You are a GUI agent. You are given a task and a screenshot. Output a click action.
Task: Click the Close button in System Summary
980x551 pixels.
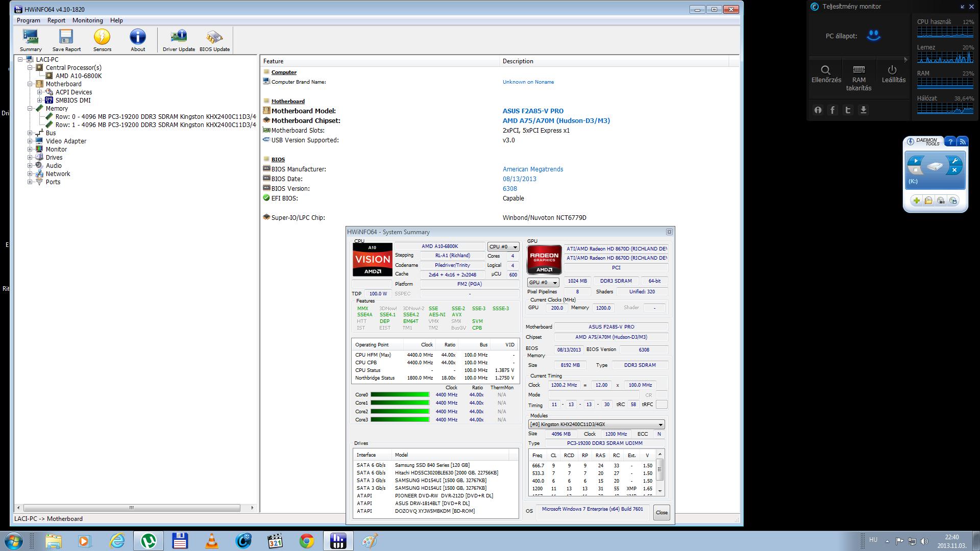[661, 513]
